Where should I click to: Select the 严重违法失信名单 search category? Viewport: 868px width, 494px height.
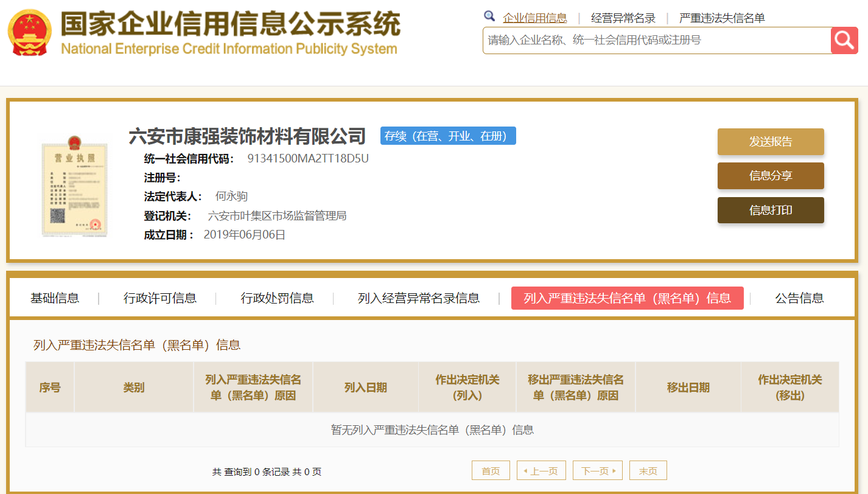click(x=722, y=18)
